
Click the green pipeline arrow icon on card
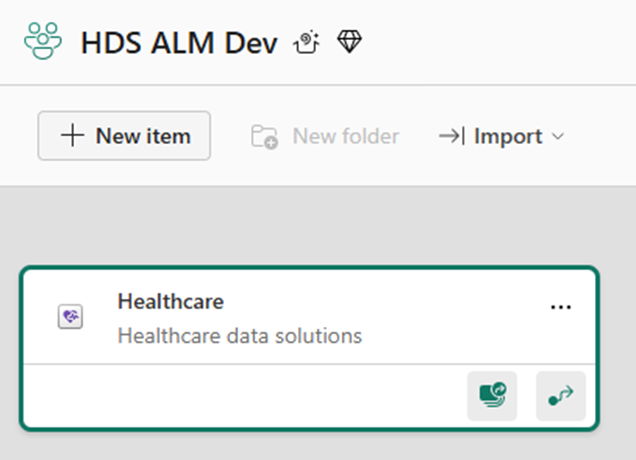[561, 396]
